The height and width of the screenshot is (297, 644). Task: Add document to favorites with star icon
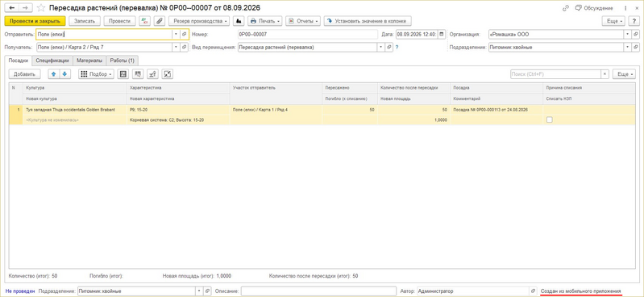pyautogui.click(x=41, y=8)
